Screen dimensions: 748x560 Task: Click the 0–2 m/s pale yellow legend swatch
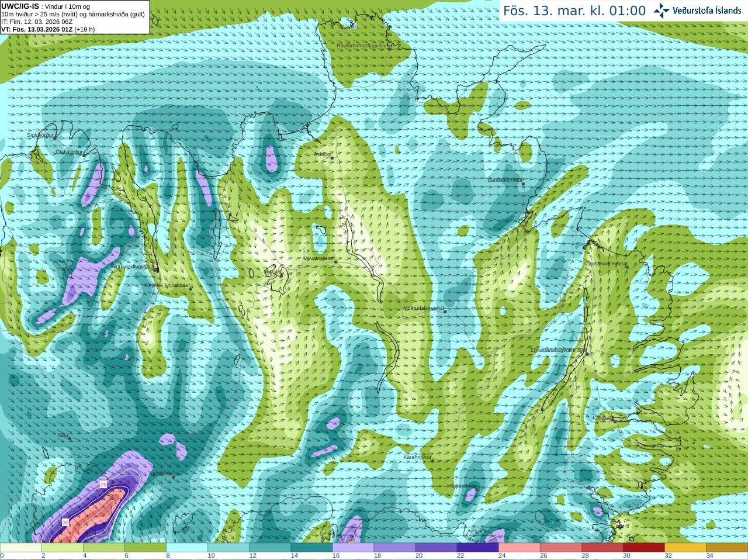point(21,548)
